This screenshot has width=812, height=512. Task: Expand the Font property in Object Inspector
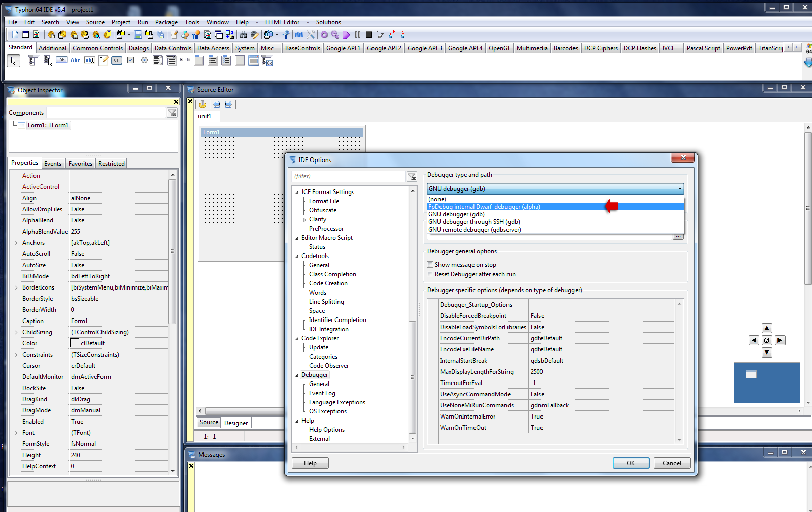pyautogui.click(x=16, y=433)
